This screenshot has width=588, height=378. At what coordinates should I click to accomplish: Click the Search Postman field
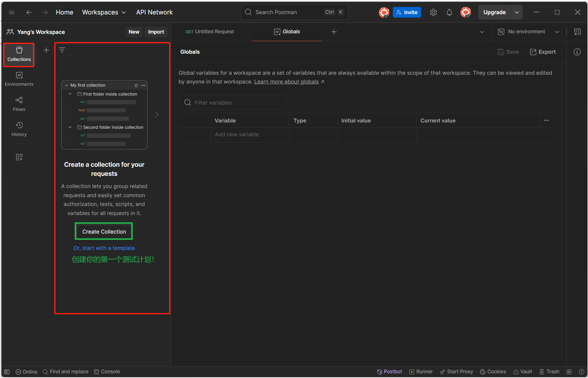[294, 12]
